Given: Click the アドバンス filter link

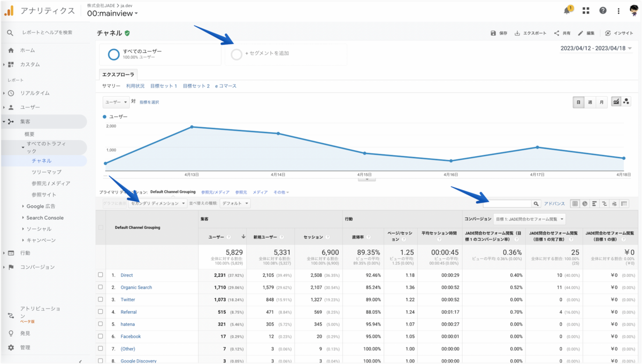Looking at the screenshot, I should coord(554,204).
